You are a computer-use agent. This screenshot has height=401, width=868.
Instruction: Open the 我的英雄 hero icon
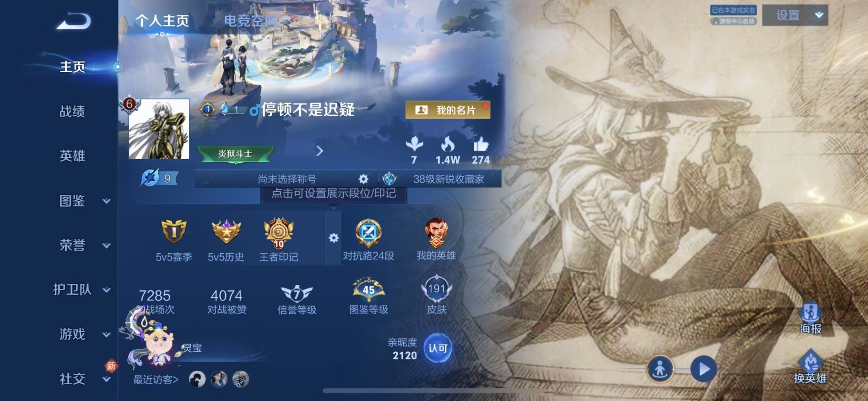click(x=436, y=233)
